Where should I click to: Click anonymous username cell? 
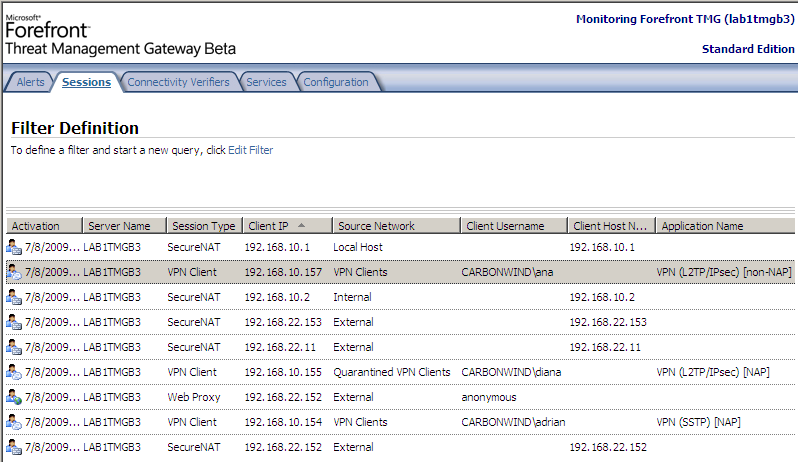tap(489, 397)
